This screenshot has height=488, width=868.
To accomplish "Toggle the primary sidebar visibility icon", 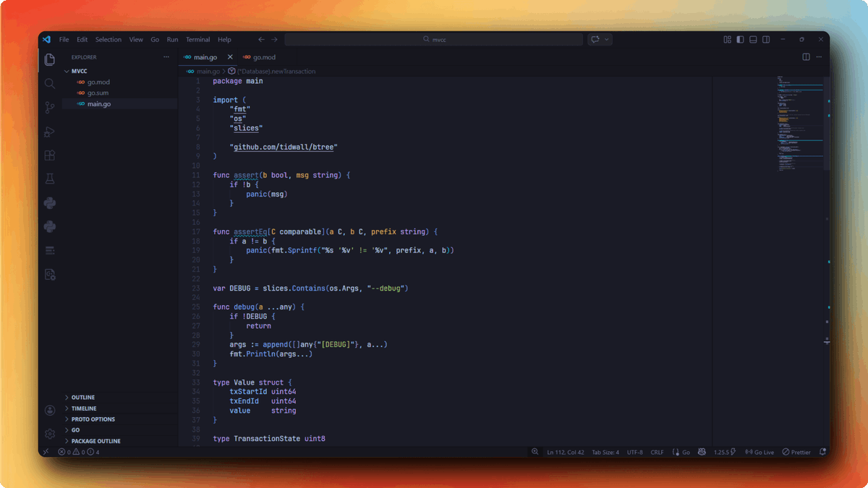I will click(739, 39).
